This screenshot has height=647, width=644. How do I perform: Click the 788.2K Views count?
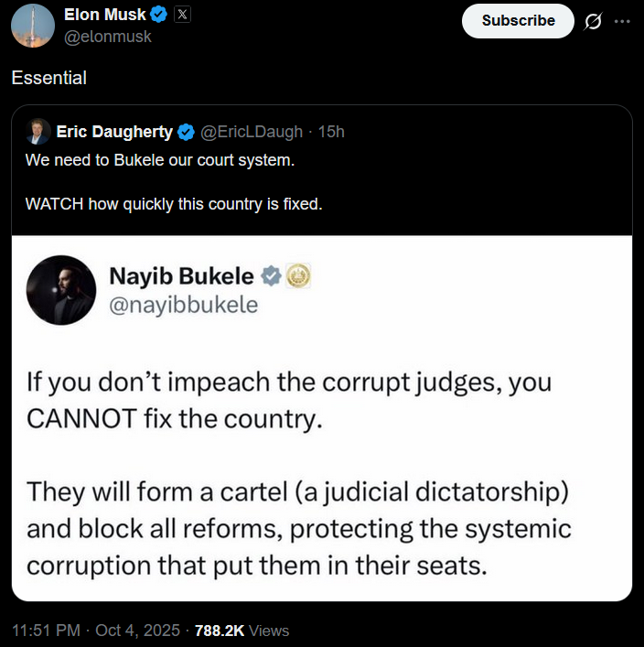click(241, 631)
